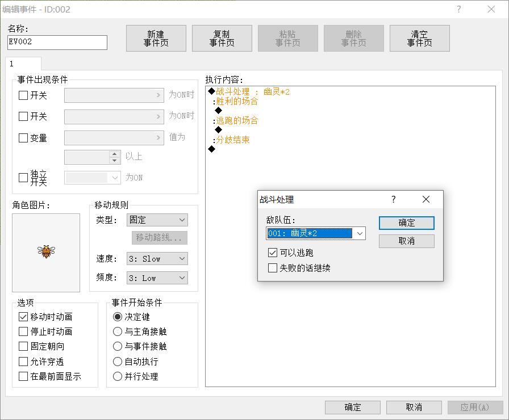The image size is (509, 420).
Task: Enable the first 开关 condition checkbox
Action: click(23, 95)
